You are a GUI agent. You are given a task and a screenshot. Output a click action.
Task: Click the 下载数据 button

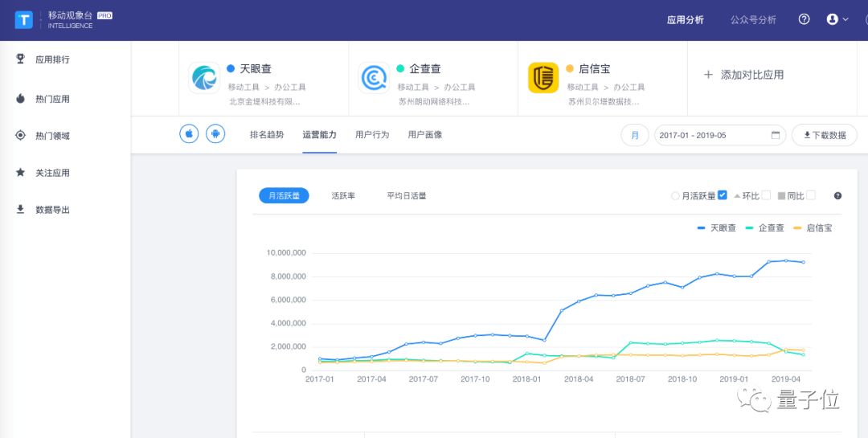(x=825, y=135)
